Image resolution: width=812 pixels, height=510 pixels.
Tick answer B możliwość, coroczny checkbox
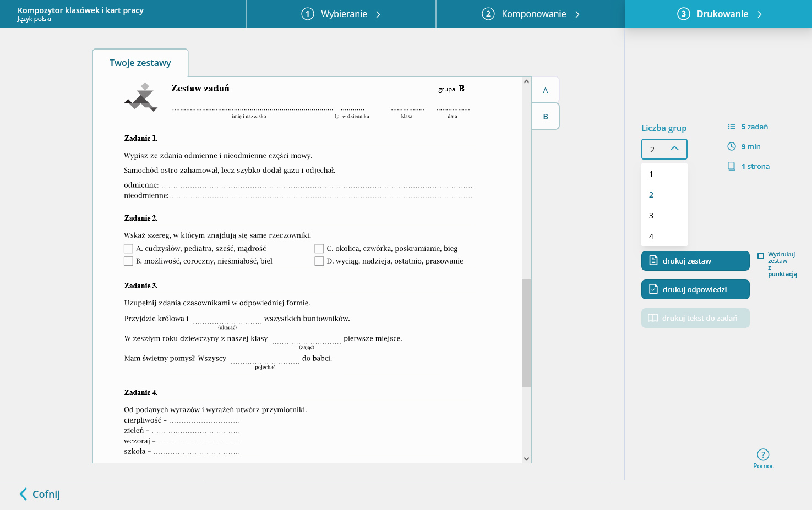click(128, 261)
